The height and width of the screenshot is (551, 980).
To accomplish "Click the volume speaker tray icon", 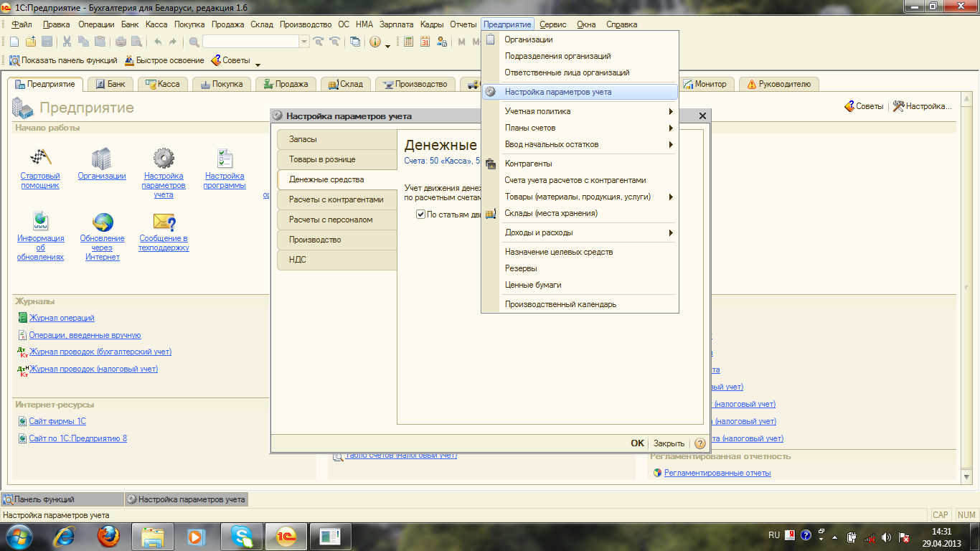I will point(885,537).
